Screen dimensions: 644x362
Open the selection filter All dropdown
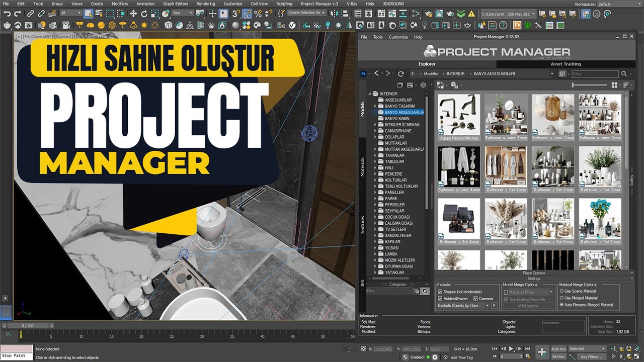coord(70,13)
